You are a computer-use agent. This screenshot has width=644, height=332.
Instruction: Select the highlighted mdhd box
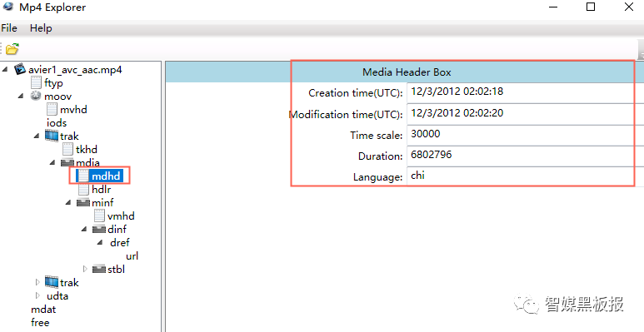point(106,176)
